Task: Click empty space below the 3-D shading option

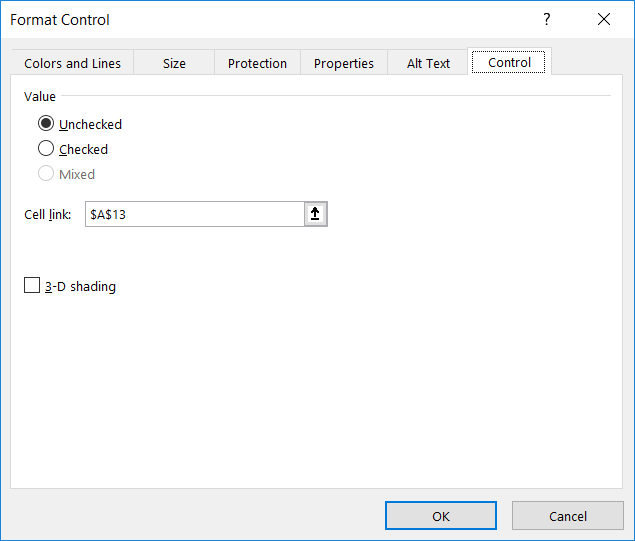Action: 300,390
